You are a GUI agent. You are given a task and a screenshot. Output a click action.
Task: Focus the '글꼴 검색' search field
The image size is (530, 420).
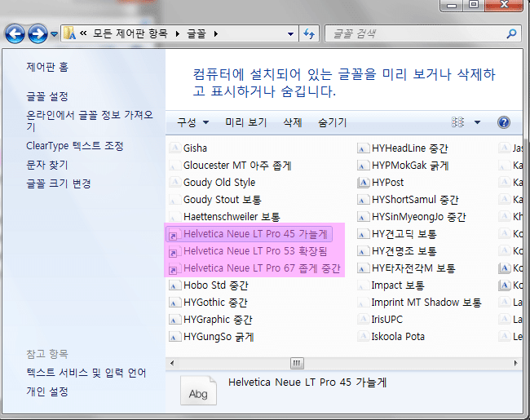click(416, 33)
